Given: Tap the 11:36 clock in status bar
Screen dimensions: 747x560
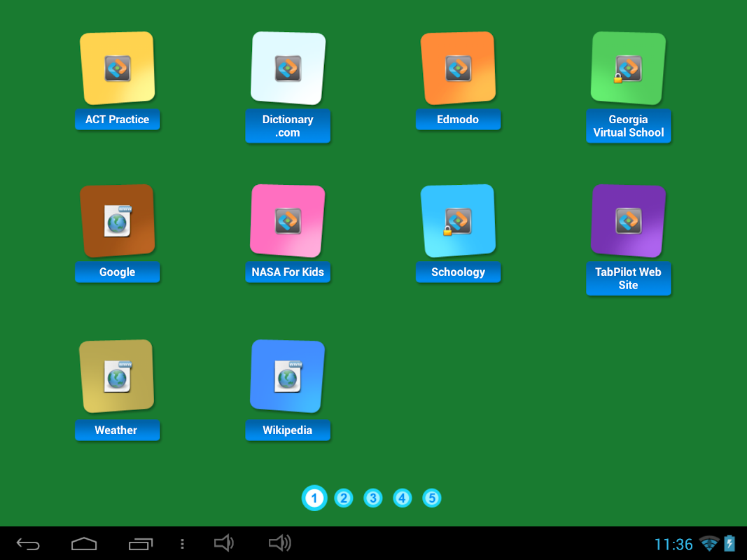Looking at the screenshot, I should [x=673, y=545].
